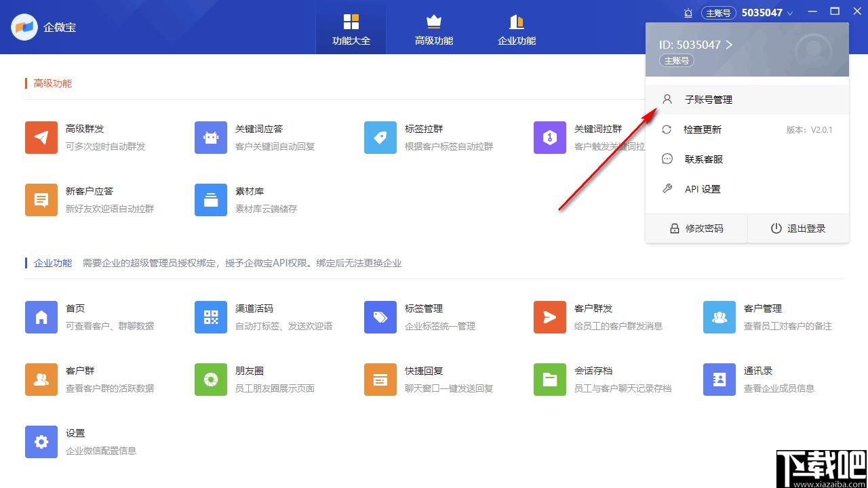Image resolution: width=868 pixels, height=488 pixels.
Task: Collapse the account dropdown next to 5035047
Action: (790, 13)
